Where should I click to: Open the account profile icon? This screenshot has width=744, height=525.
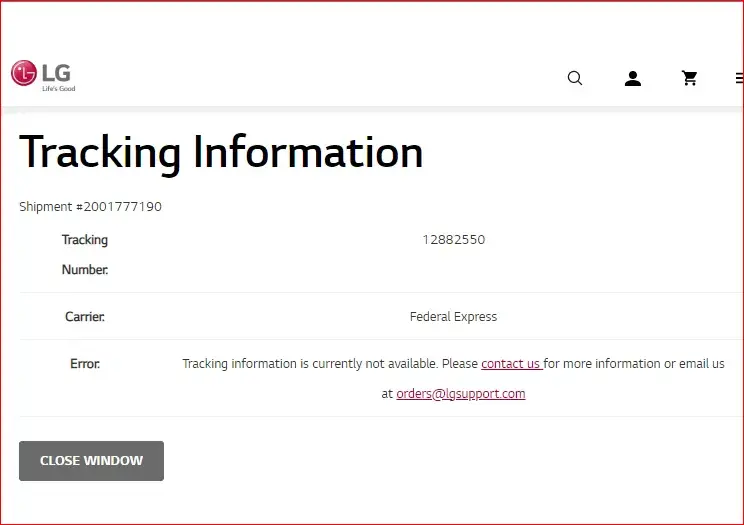click(632, 78)
